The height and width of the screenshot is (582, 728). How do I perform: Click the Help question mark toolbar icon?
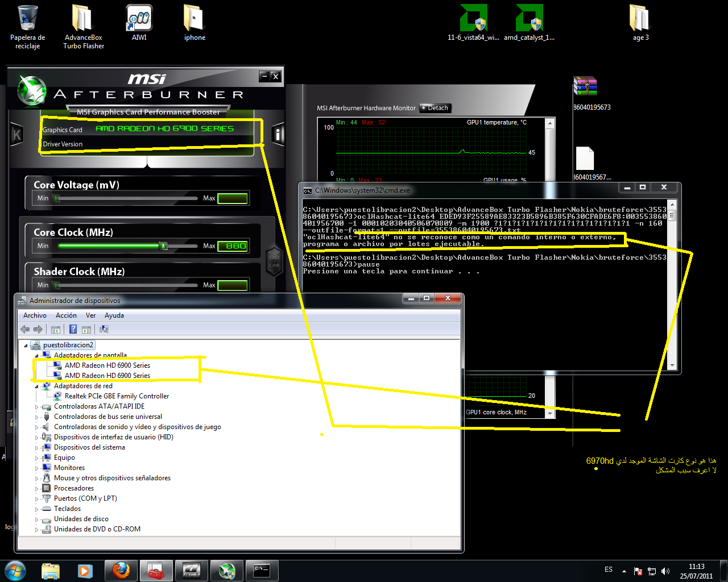pos(73,329)
